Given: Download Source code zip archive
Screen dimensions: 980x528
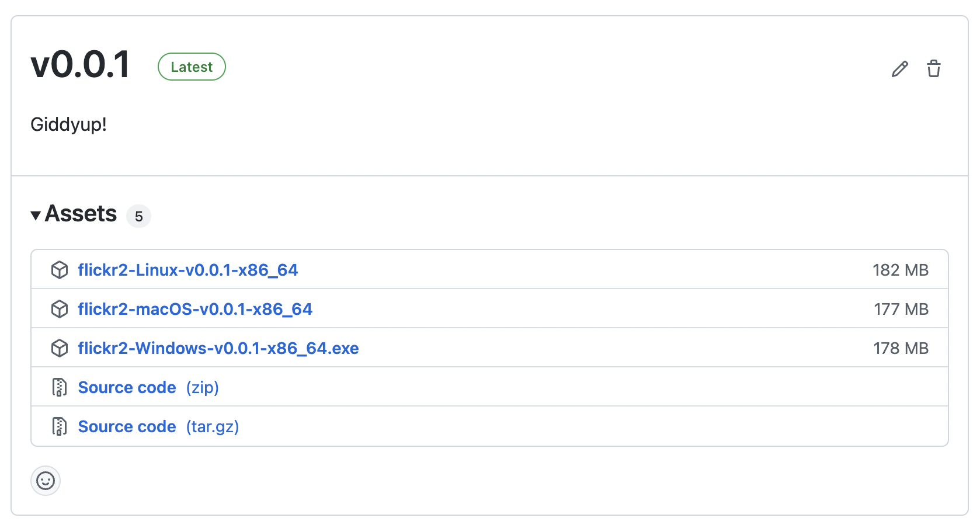Looking at the screenshot, I should (127, 387).
